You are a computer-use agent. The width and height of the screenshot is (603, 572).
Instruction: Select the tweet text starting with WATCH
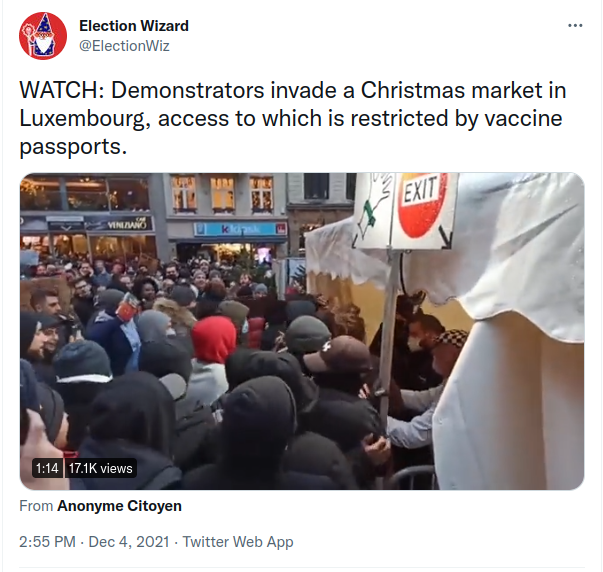(x=293, y=118)
